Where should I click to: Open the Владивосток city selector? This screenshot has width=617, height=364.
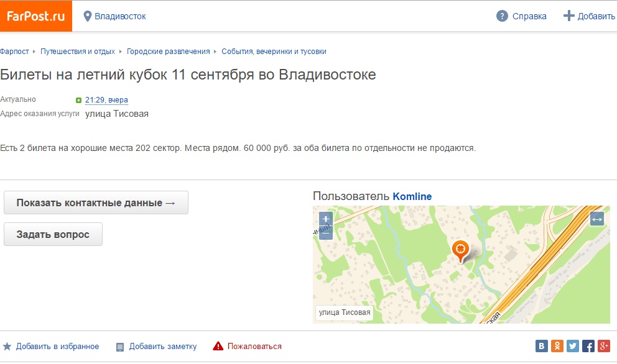pyautogui.click(x=114, y=16)
